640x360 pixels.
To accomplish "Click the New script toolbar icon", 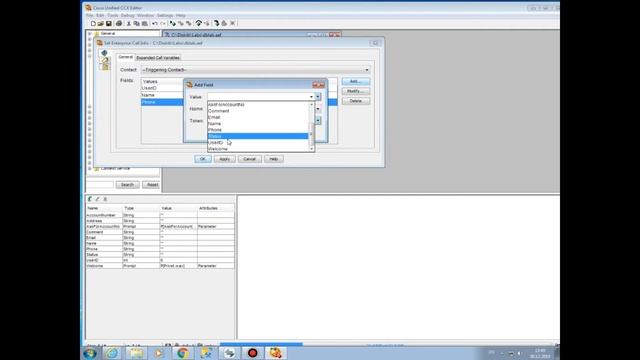I will [93, 24].
